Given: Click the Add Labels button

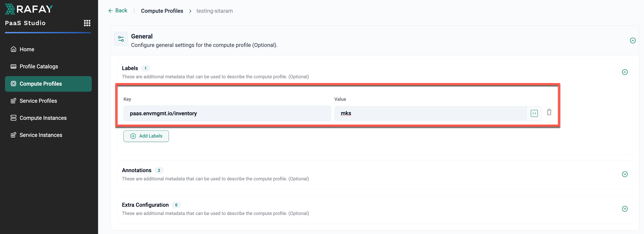Looking at the screenshot, I should pyautogui.click(x=146, y=136).
